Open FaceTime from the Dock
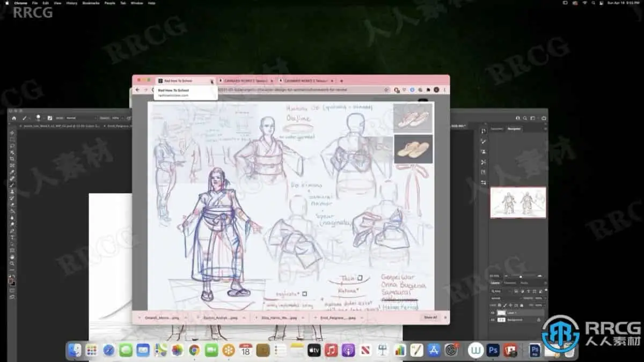 [211, 350]
